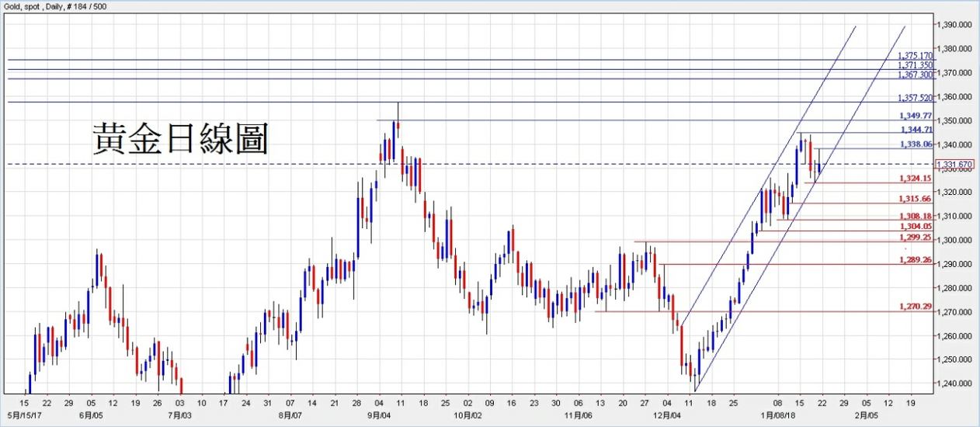
Task: Click the 1,338.06 resistance label
Action: coord(916,144)
